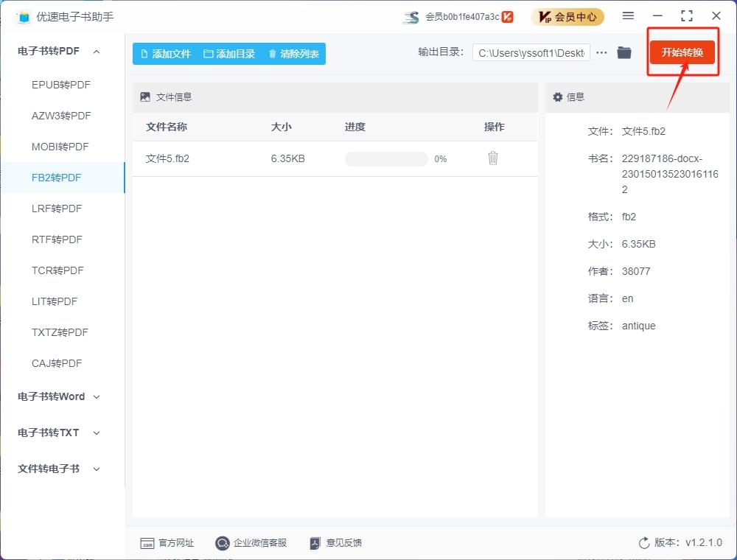
Task: Click file name 文件5.fb2 in list
Action: point(167,159)
